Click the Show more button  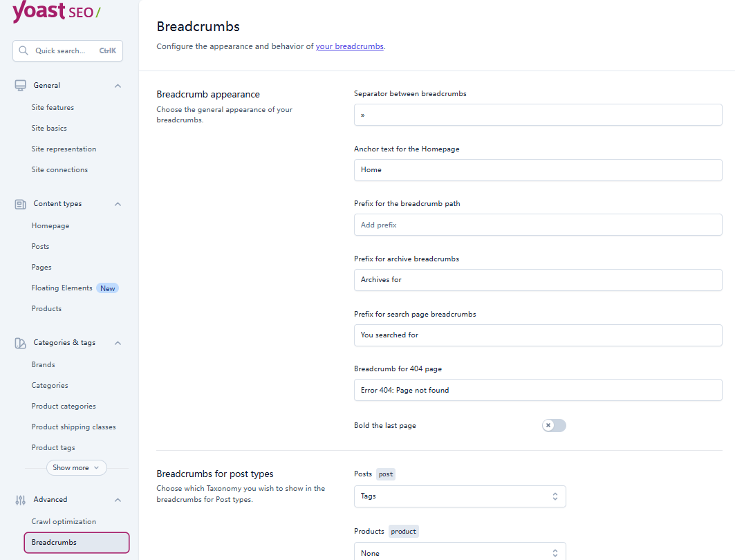(x=76, y=468)
